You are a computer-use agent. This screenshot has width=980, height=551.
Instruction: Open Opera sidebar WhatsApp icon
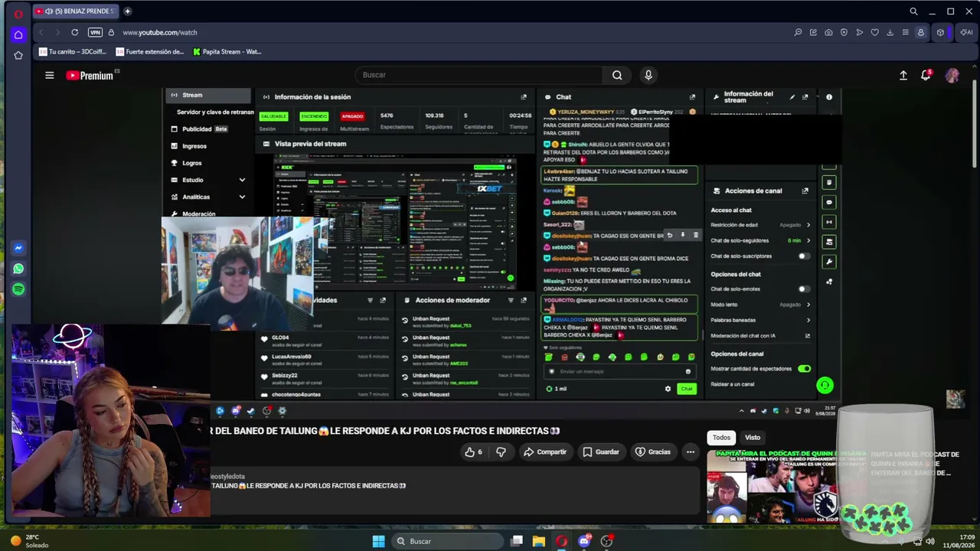click(18, 269)
